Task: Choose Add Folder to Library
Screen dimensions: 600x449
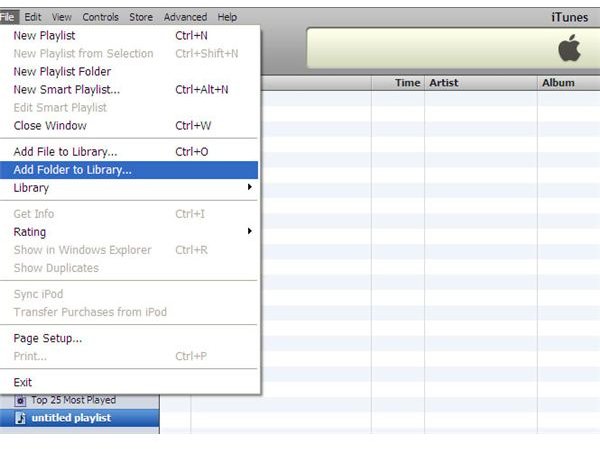Action: point(129,170)
